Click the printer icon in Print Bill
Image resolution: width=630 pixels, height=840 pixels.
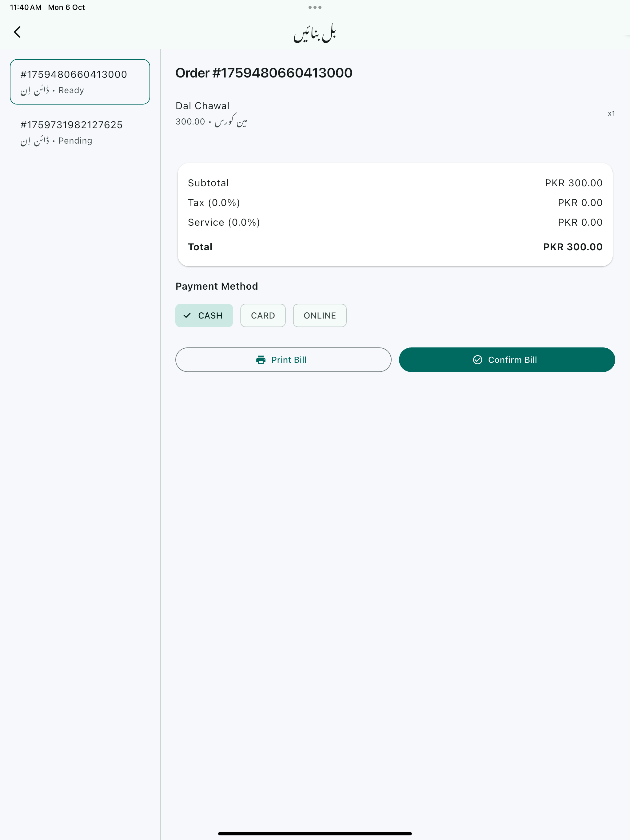[261, 360]
